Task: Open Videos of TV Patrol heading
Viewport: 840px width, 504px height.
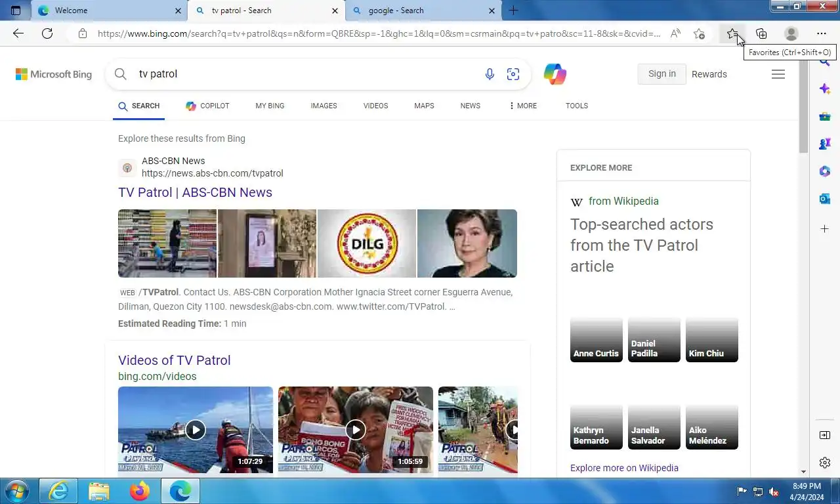Action: (174, 360)
